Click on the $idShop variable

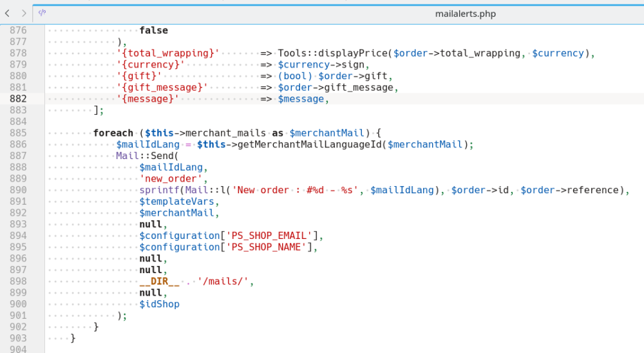[x=159, y=304]
